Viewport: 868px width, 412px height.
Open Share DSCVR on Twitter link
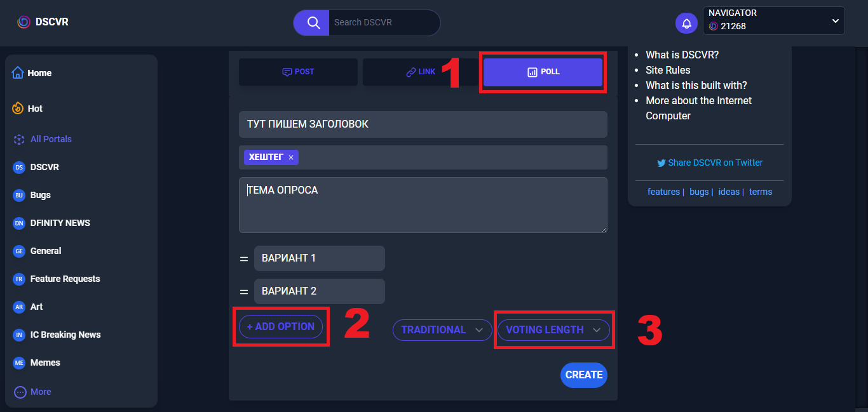[709, 163]
